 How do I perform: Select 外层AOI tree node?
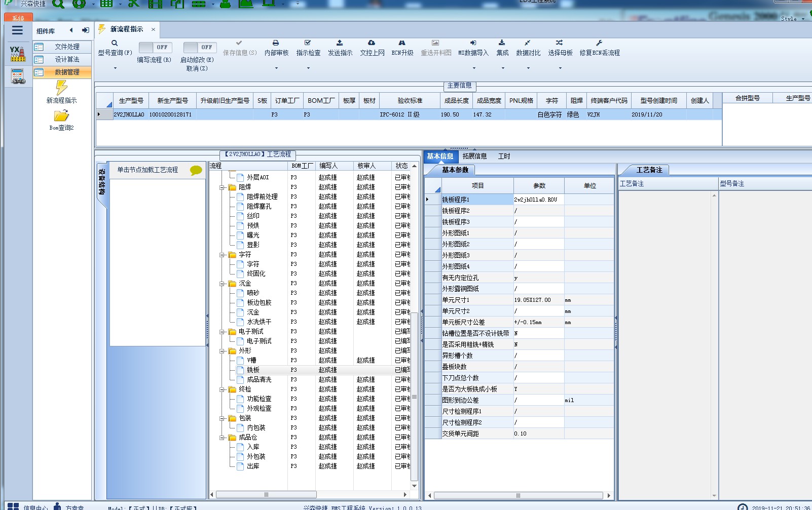(258, 177)
